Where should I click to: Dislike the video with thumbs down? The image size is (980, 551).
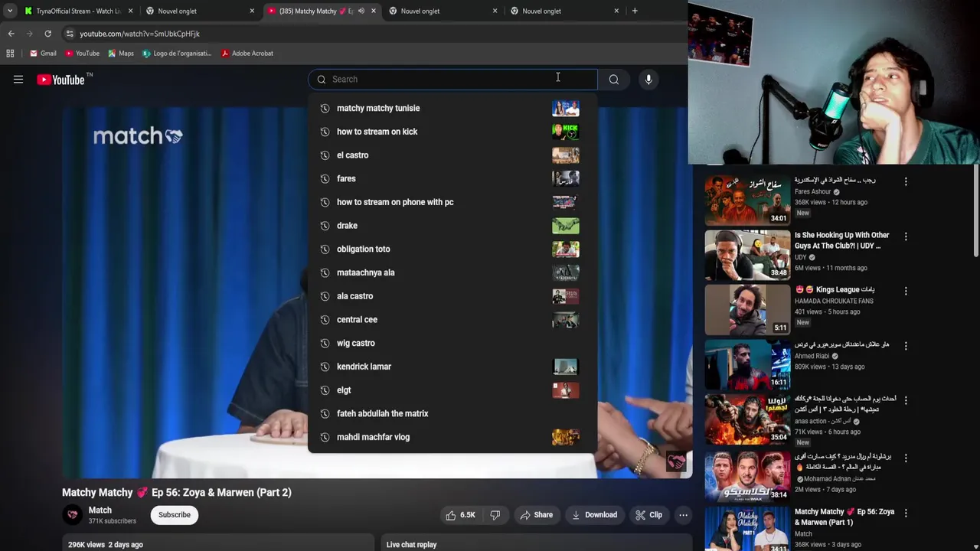495,515
